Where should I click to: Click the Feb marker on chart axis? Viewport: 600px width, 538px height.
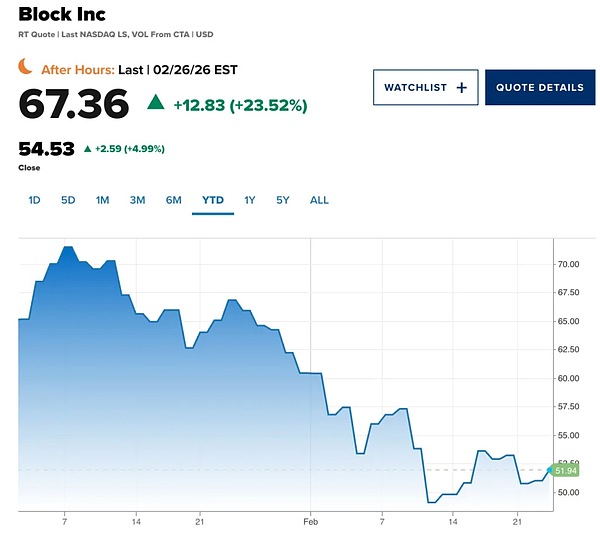click(310, 522)
